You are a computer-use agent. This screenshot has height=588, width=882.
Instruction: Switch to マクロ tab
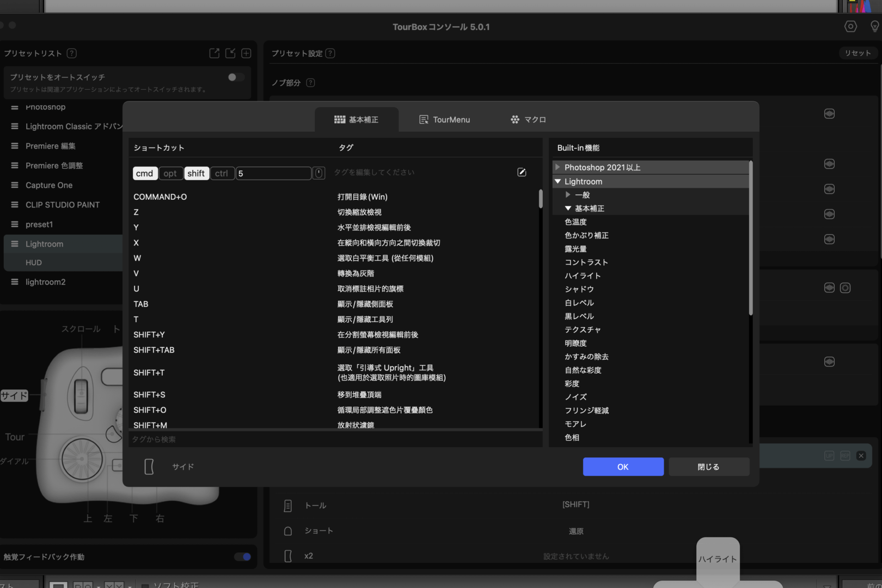click(x=528, y=119)
